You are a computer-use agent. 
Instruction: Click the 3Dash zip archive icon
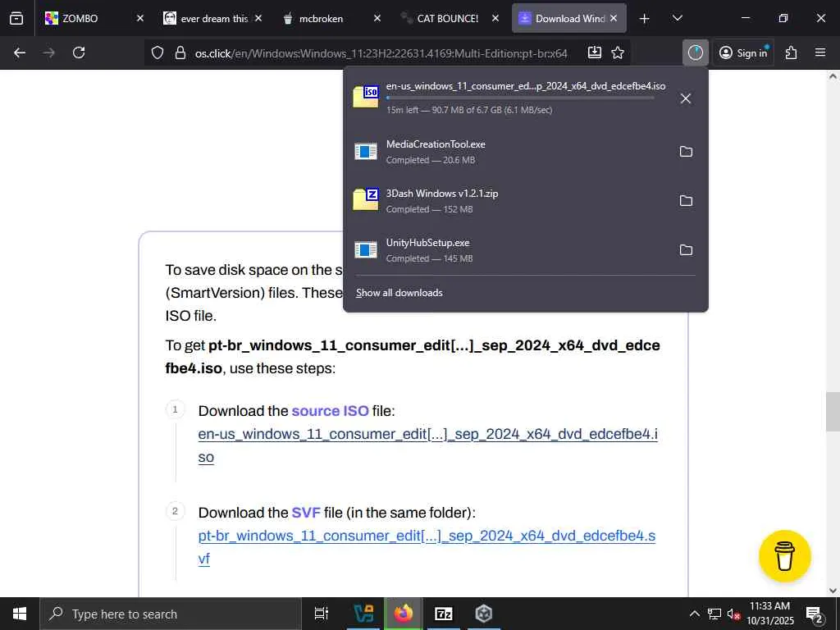[365, 199]
